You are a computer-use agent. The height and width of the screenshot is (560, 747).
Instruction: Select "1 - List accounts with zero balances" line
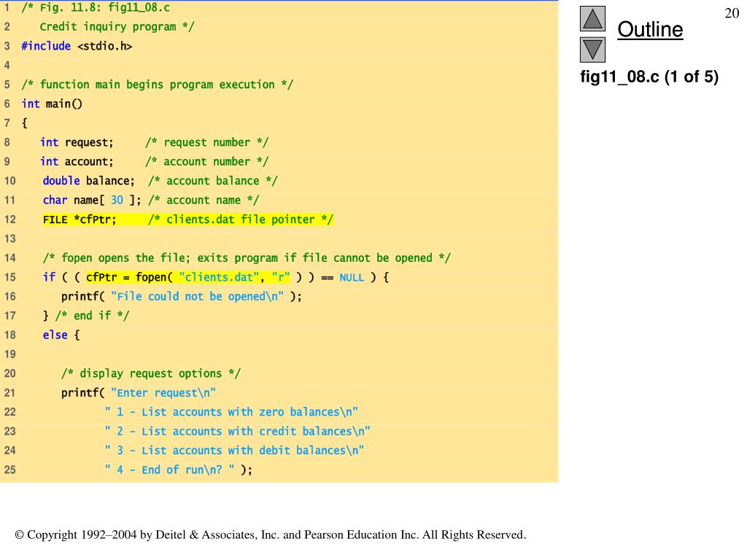(x=231, y=412)
